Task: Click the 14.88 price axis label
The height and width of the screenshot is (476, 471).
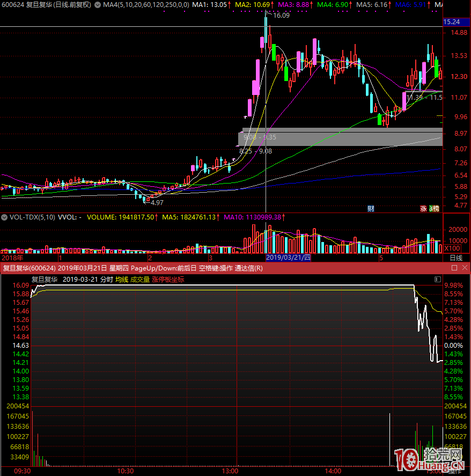Action: pos(459,33)
